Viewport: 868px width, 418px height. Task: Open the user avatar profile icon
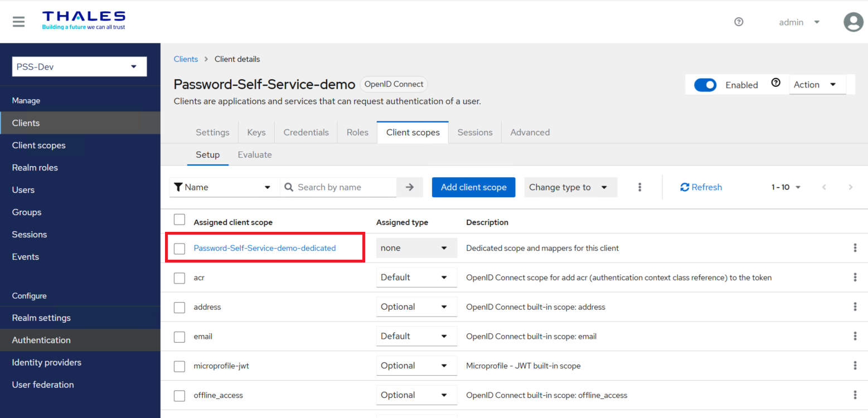tap(853, 22)
